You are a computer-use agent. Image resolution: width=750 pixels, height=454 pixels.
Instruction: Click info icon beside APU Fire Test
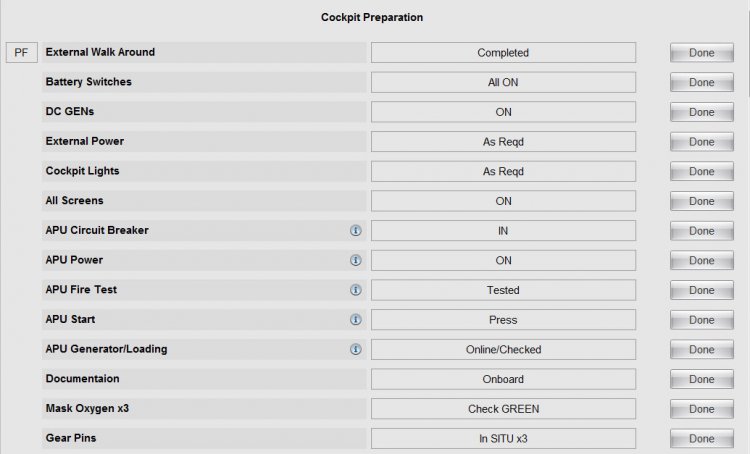click(355, 290)
